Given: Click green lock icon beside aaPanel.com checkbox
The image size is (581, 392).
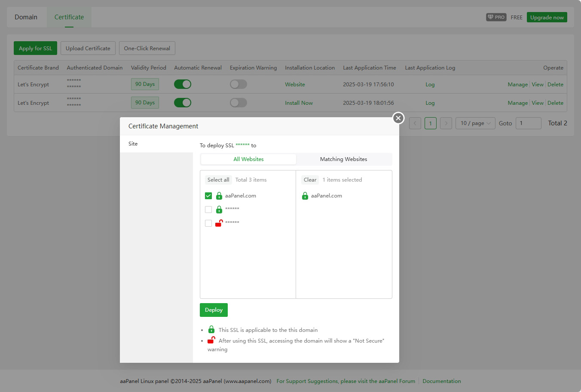Looking at the screenshot, I should pyautogui.click(x=219, y=196).
